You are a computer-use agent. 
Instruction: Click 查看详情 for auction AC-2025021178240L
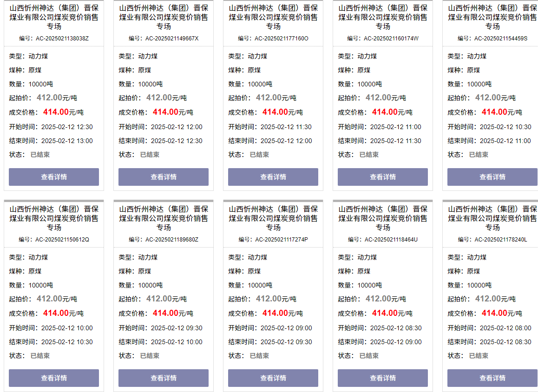[492, 378]
